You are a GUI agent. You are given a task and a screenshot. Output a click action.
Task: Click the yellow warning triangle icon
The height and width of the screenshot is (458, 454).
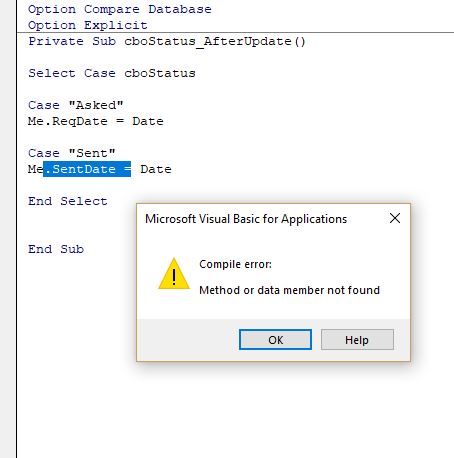click(174, 274)
